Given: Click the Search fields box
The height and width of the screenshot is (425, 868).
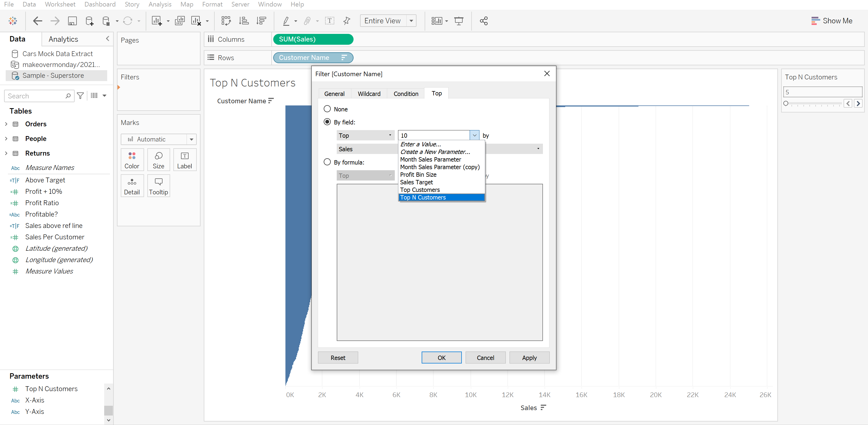Looking at the screenshot, I should [x=39, y=96].
